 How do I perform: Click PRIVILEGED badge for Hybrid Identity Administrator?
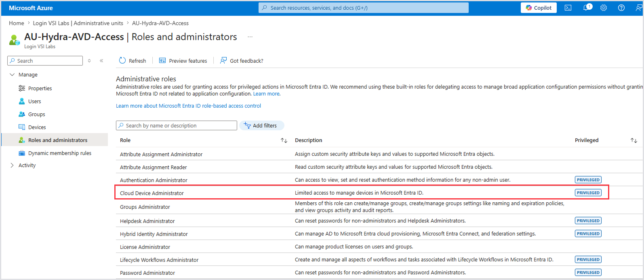(588, 233)
